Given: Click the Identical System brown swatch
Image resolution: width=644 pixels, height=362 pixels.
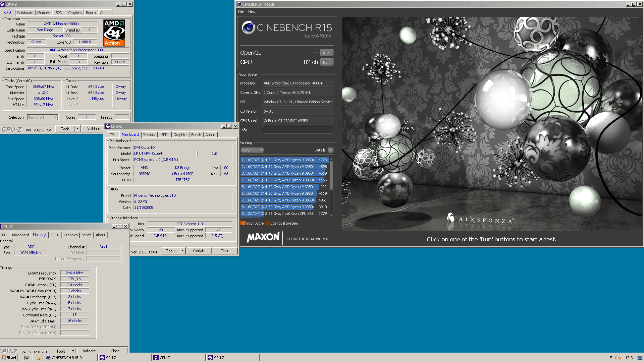Looking at the screenshot, I should tap(268, 223).
